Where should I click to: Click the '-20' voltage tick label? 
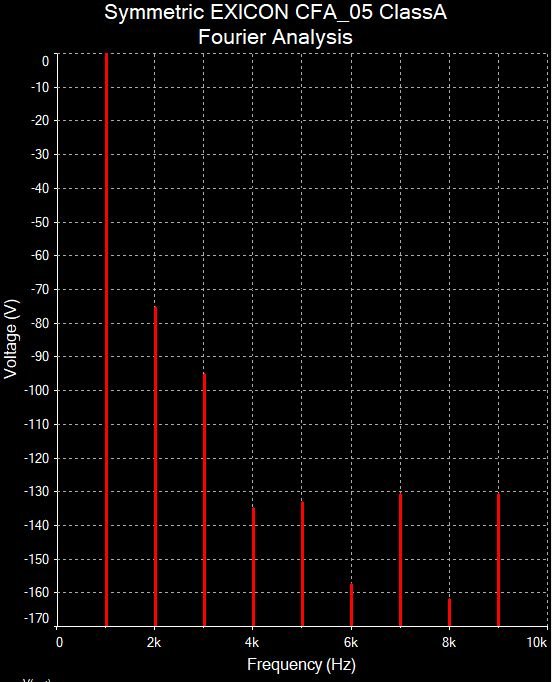coord(40,120)
